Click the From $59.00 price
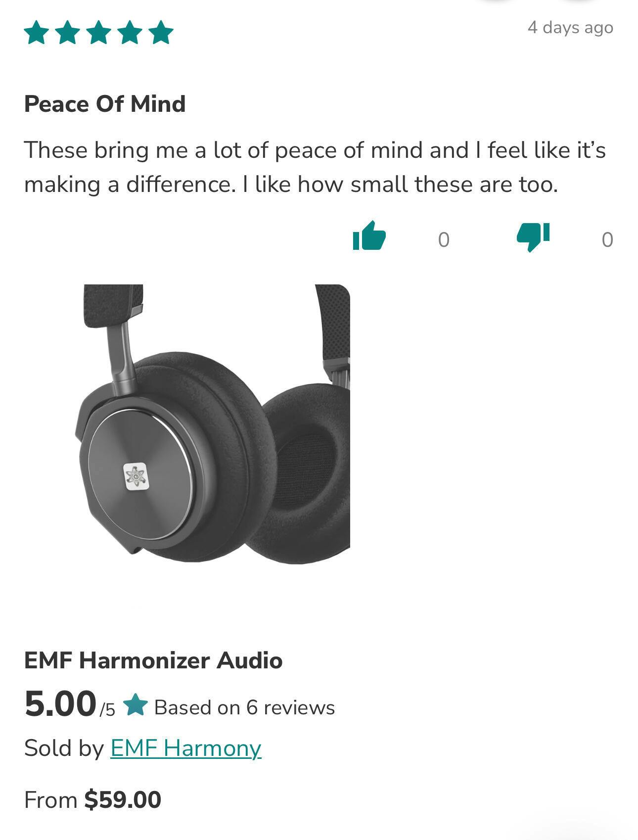The image size is (638, 840). pos(93,800)
